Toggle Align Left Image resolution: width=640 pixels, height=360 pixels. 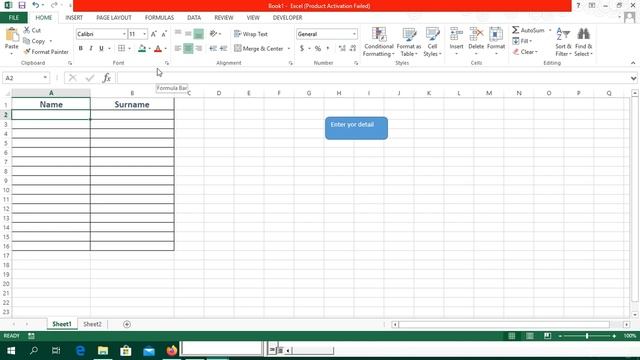click(x=178, y=48)
